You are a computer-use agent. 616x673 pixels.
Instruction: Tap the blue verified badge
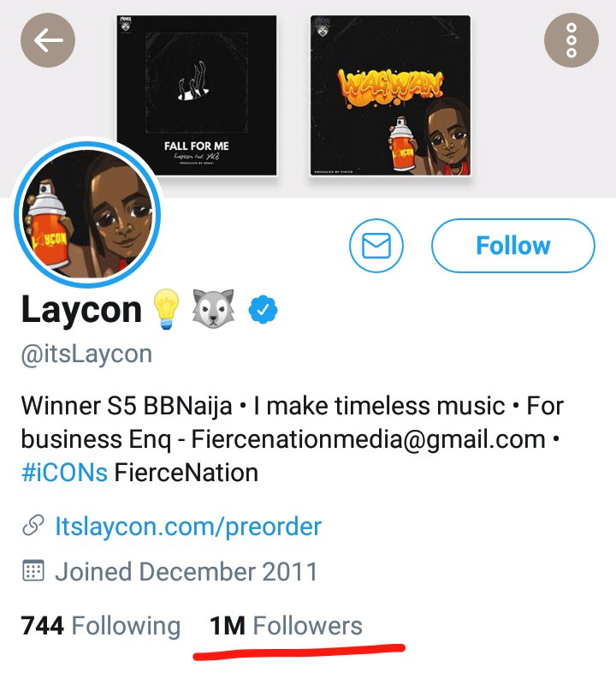point(263,309)
